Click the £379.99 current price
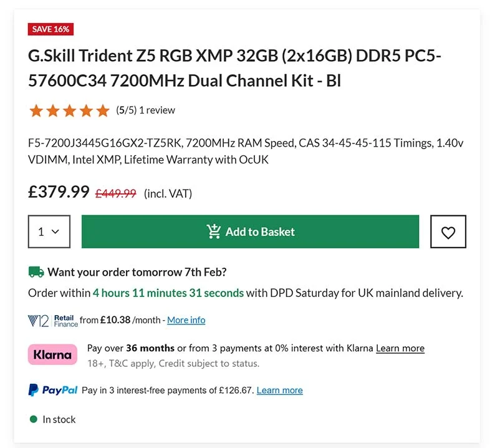Image resolution: width=490 pixels, height=448 pixels. pos(59,192)
